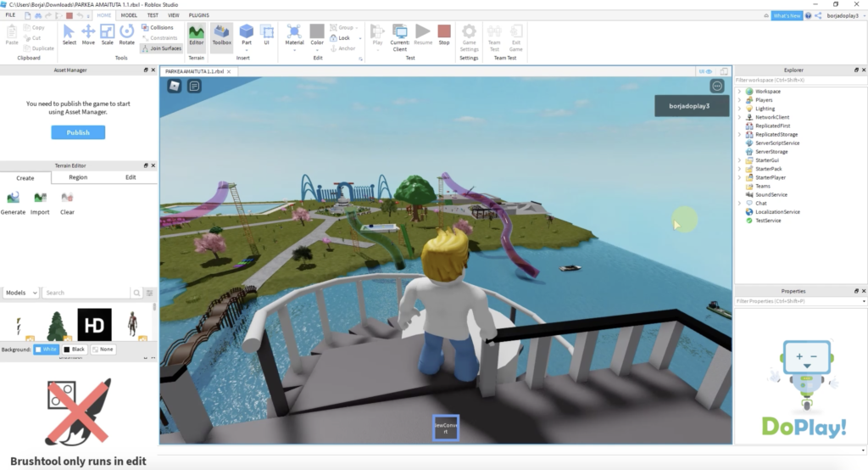The width and height of the screenshot is (868, 470).
Task: Click the Resume test button
Action: pos(423,35)
